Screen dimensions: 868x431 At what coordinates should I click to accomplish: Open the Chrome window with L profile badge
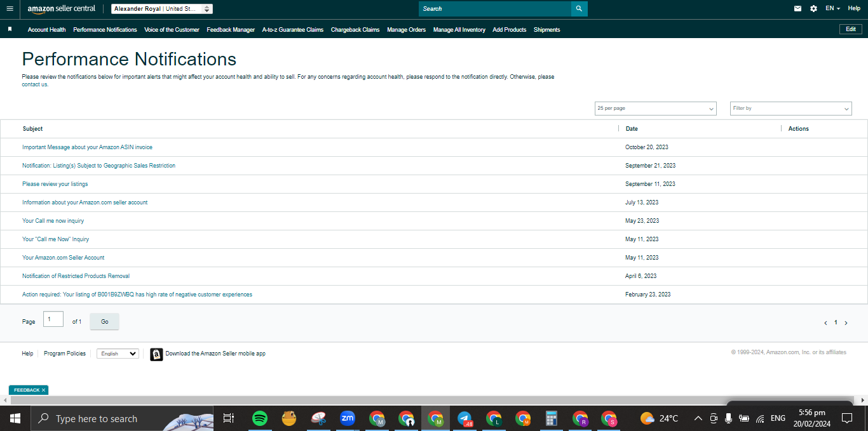[494, 418]
